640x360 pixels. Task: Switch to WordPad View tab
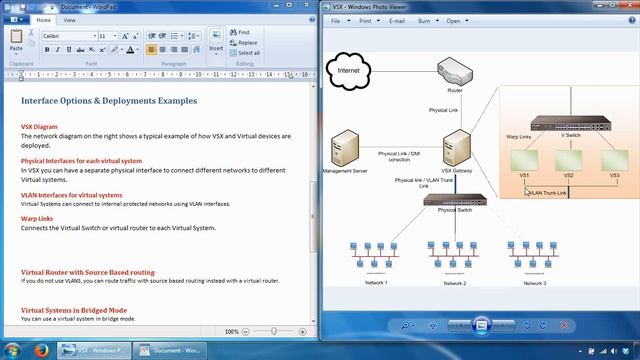(x=69, y=20)
